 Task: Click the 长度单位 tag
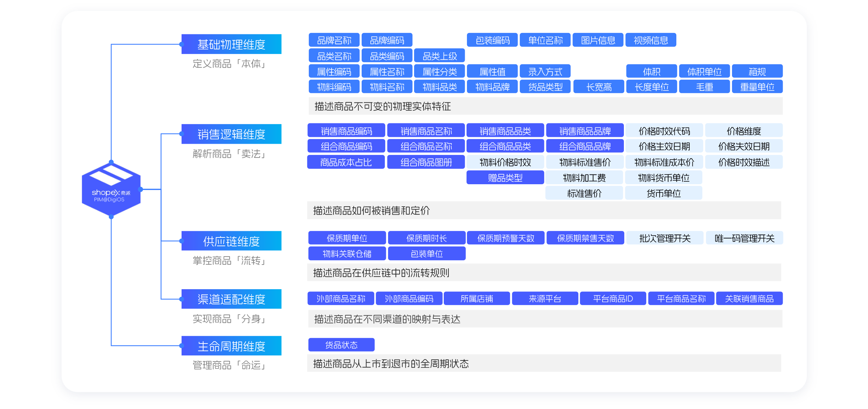point(652,87)
